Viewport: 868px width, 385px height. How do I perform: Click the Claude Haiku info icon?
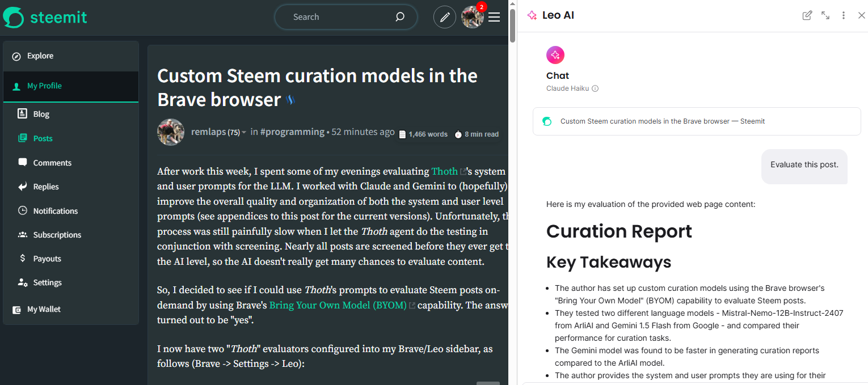pos(595,88)
